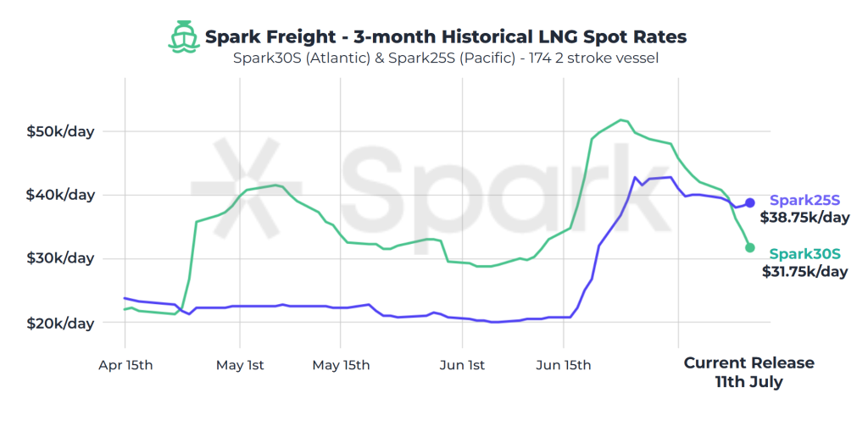Click the Jun 15th axis label

click(x=564, y=366)
